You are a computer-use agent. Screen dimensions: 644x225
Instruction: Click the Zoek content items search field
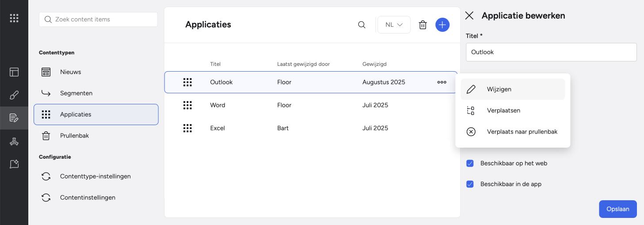point(98,19)
